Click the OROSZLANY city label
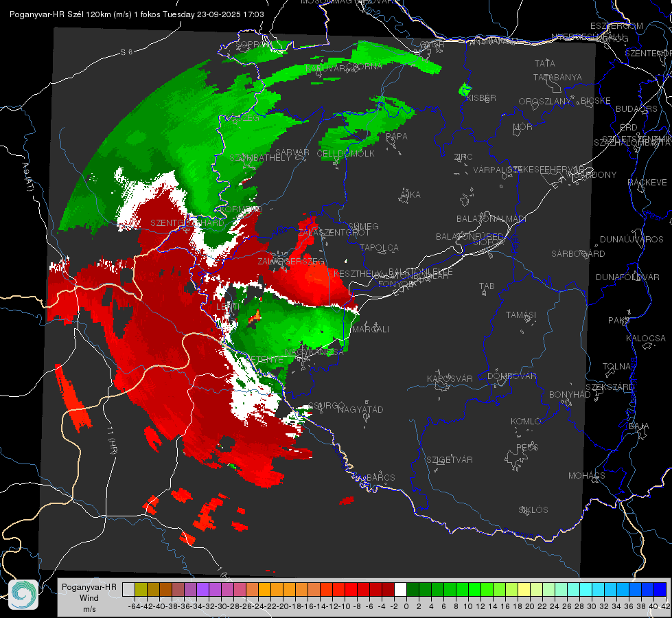This screenshot has width=672, height=618. pos(545,102)
